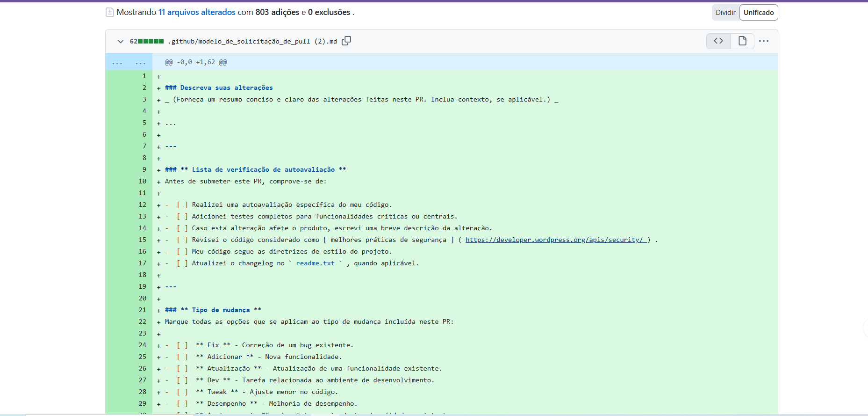Click the 'Fix' change type line

pyautogui.click(x=274, y=345)
